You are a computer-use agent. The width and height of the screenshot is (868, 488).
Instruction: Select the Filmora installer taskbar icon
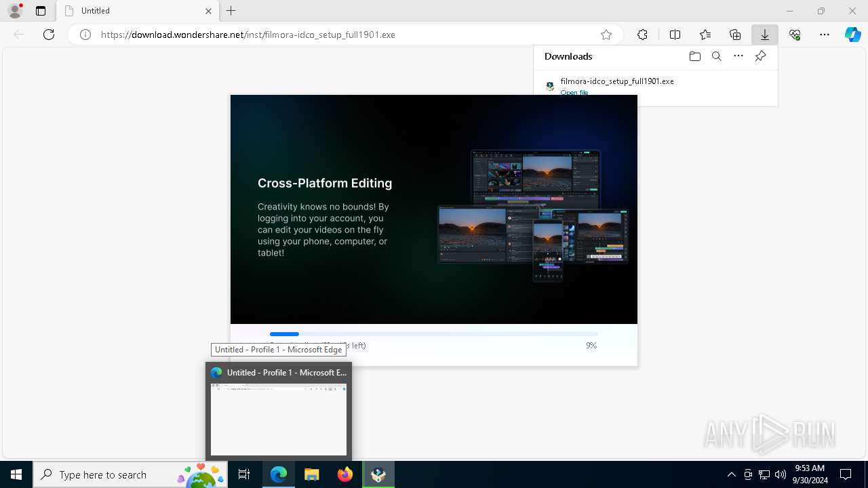tap(378, 474)
